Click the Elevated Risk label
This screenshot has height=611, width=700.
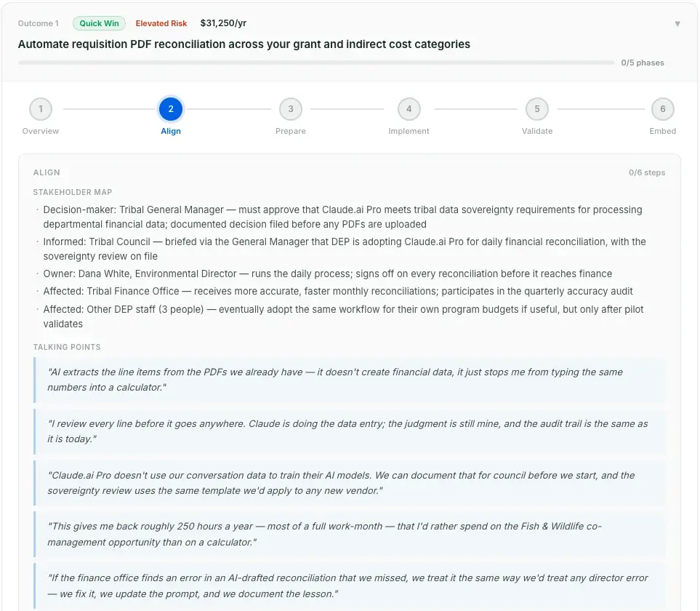[x=161, y=23]
